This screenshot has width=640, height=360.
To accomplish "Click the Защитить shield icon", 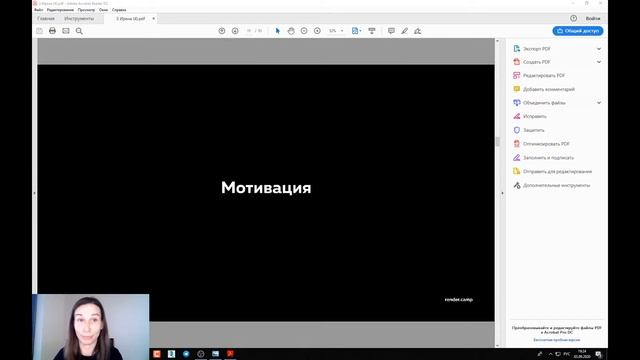I will click(x=517, y=130).
